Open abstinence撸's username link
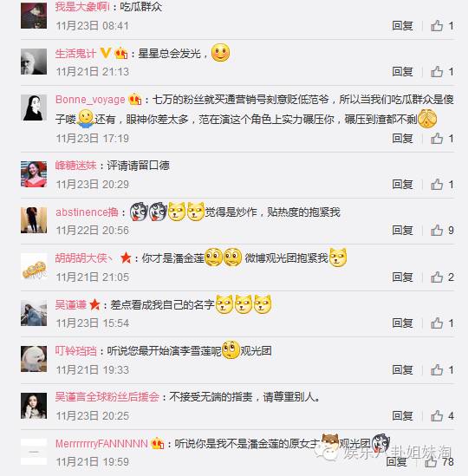This screenshot has width=468, height=476. [87, 212]
